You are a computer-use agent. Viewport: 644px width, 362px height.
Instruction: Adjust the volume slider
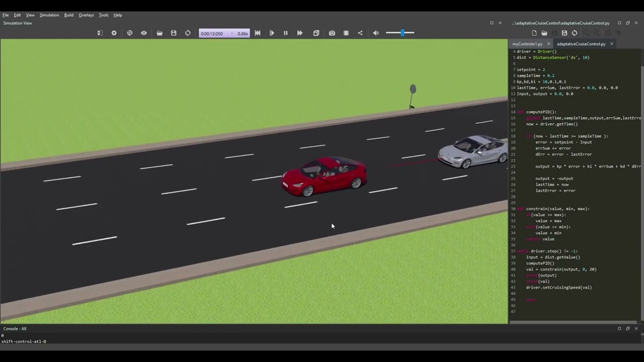[401, 33]
